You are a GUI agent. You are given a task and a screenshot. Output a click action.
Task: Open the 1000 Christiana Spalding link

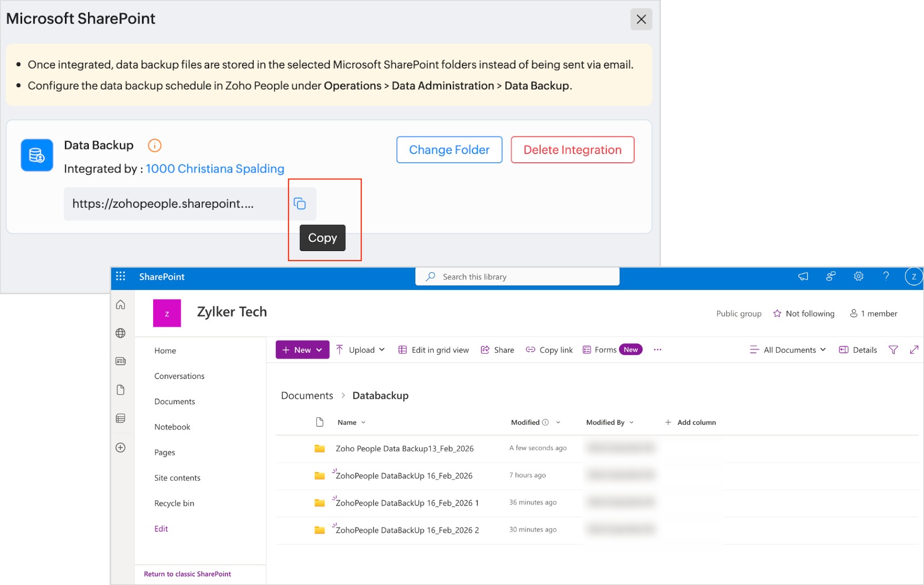[215, 169]
